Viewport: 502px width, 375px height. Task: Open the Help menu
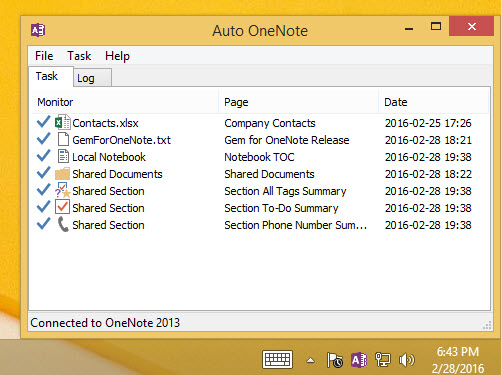117,56
